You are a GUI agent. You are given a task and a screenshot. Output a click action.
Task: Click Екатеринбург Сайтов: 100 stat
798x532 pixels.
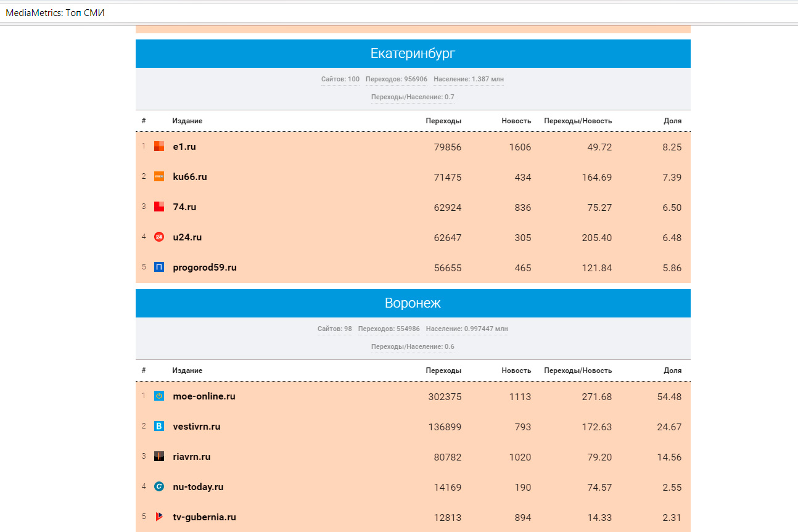340,79
